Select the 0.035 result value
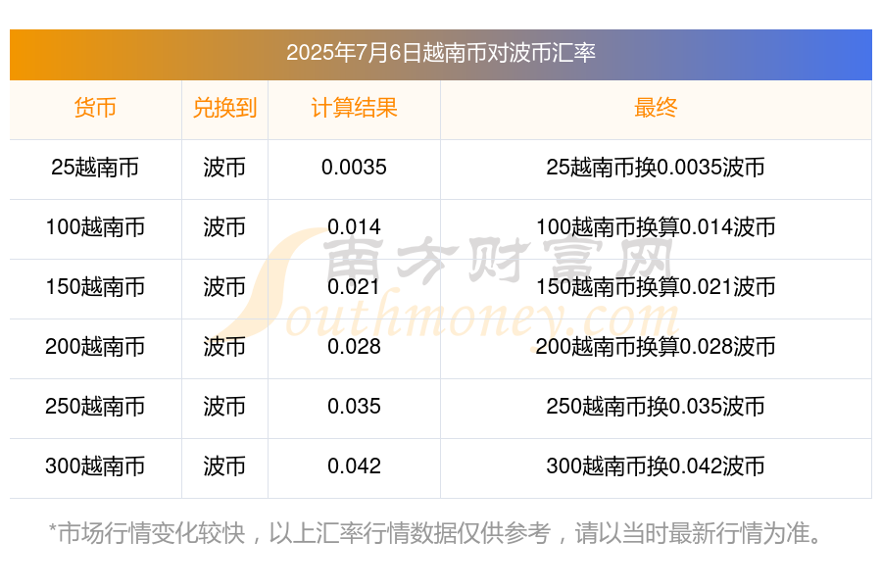The height and width of the screenshot is (588, 882). tap(354, 407)
